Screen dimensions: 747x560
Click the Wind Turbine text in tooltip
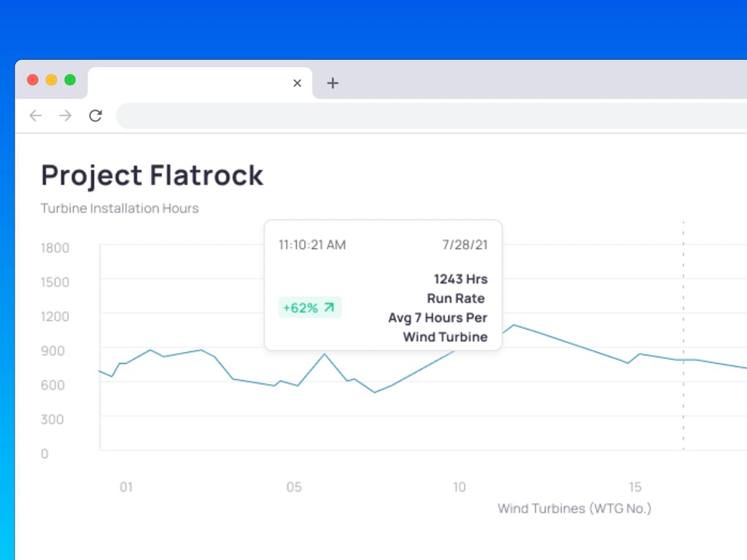pyautogui.click(x=446, y=337)
